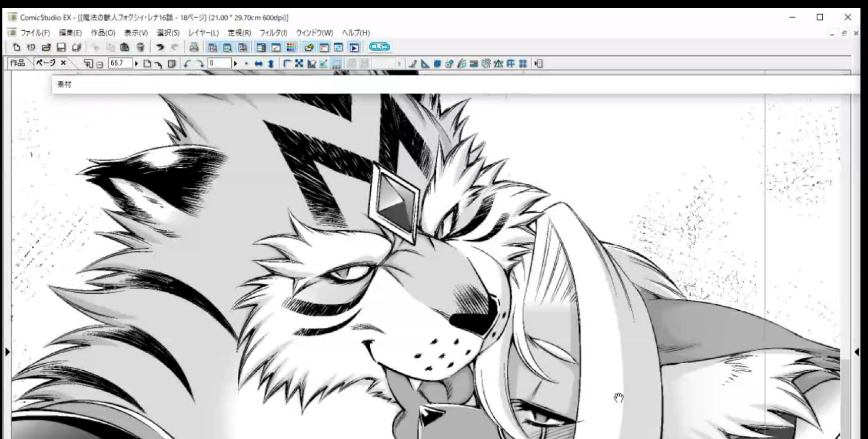Click the zoom value field showing 66.7
This screenshot has height=439, width=868.
pyautogui.click(x=119, y=64)
